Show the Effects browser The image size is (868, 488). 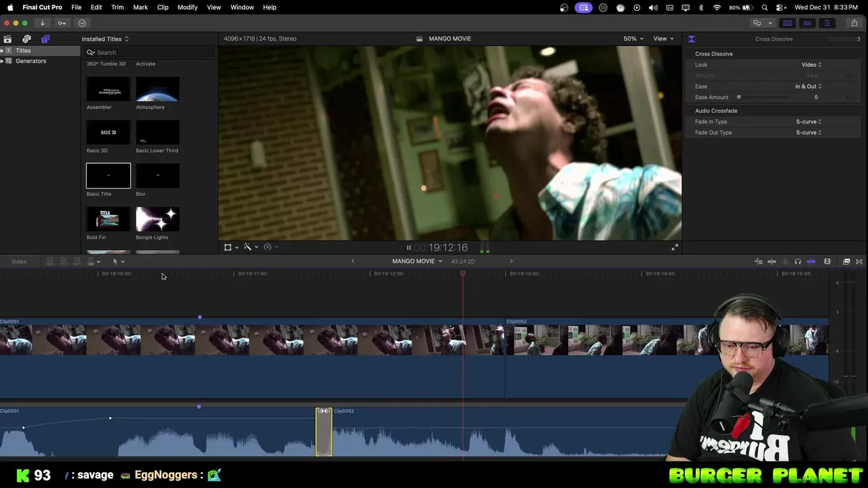tap(846, 262)
